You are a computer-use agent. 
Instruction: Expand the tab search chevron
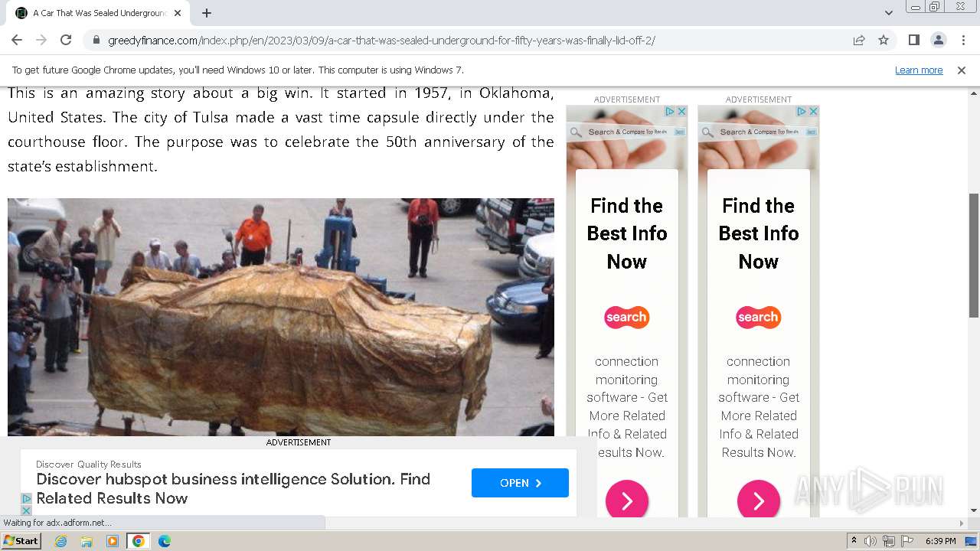point(889,13)
